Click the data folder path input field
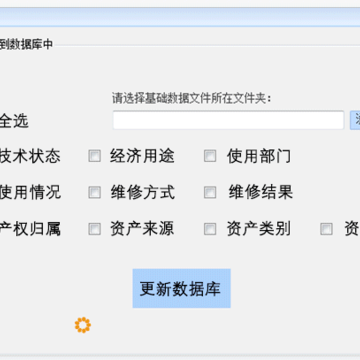This screenshot has width=360, height=360. (x=228, y=120)
